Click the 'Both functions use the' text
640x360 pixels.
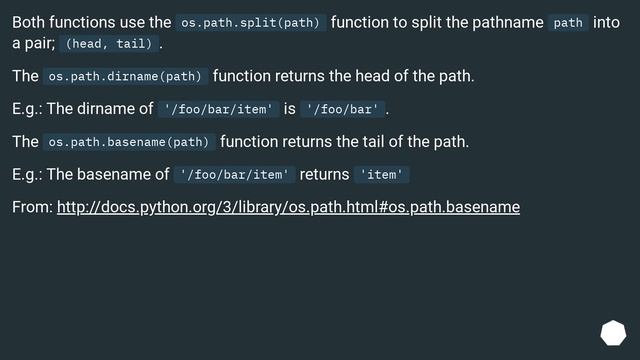click(x=91, y=22)
